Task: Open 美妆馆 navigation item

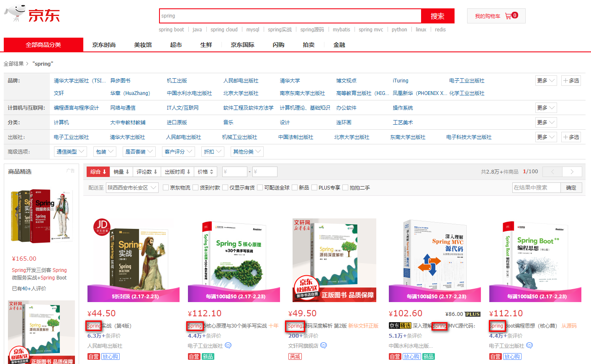Action: (143, 45)
